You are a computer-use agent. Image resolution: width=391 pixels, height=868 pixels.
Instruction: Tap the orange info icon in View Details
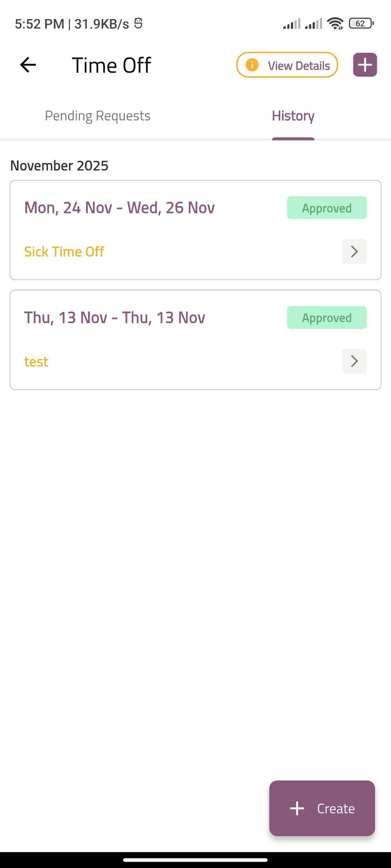pos(252,65)
